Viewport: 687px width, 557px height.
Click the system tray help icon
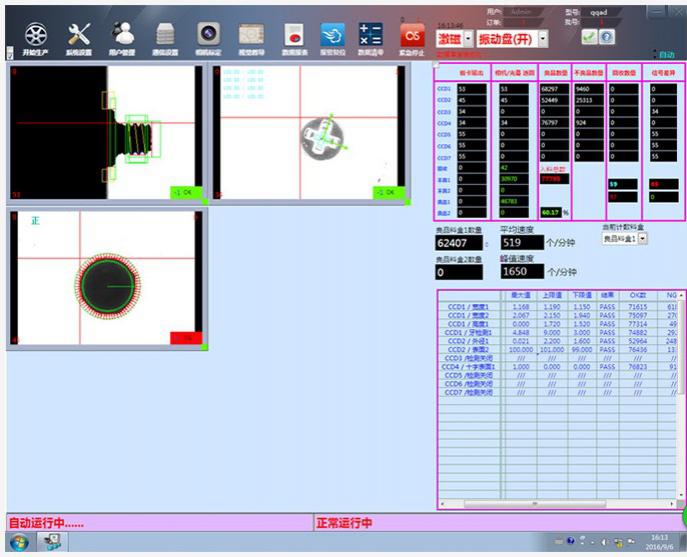(x=570, y=541)
